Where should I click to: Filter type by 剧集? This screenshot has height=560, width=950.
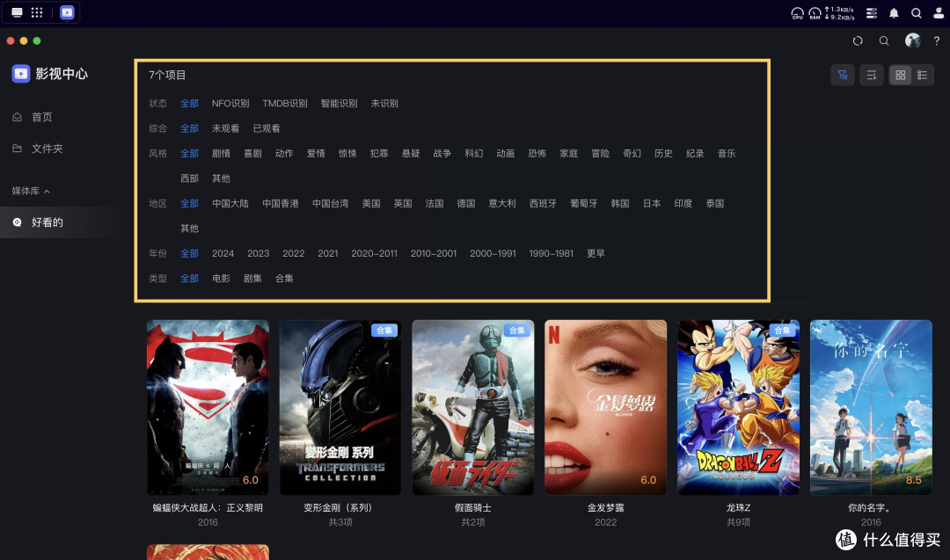(x=252, y=279)
